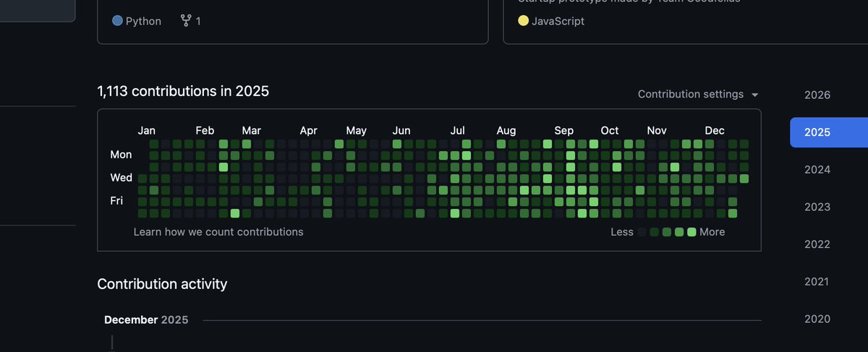Click the '1,113 contributions in 2025' heading
The width and height of the screenshot is (868, 352).
pyautogui.click(x=183, y=91)
